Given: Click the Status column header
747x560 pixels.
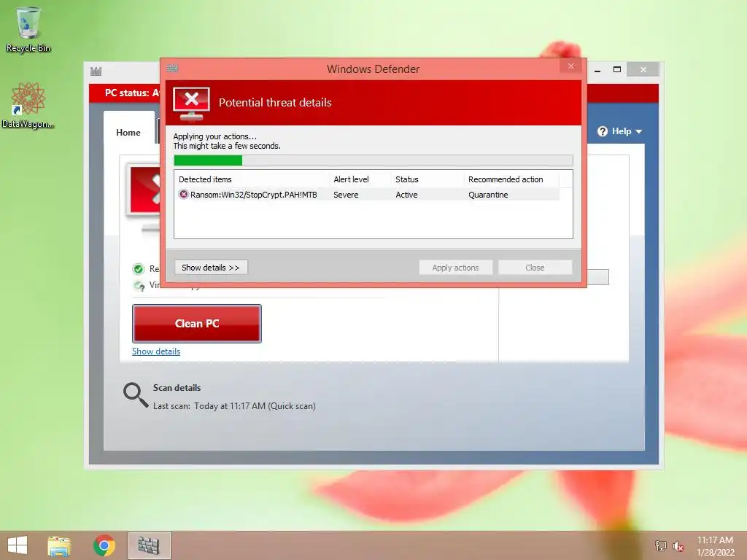Looking at the screenshot, I should 427,179.
